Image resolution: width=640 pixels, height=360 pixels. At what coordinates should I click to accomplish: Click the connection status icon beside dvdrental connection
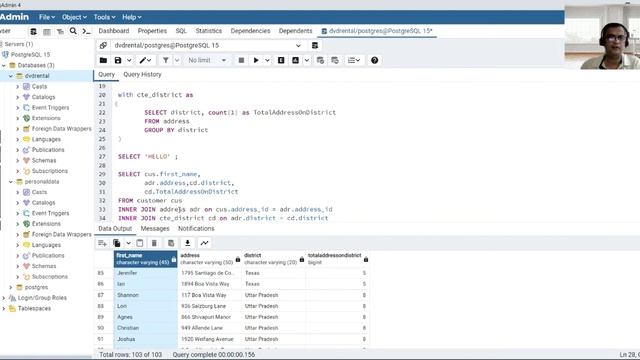pyautogui.click(x=103, y=46)
